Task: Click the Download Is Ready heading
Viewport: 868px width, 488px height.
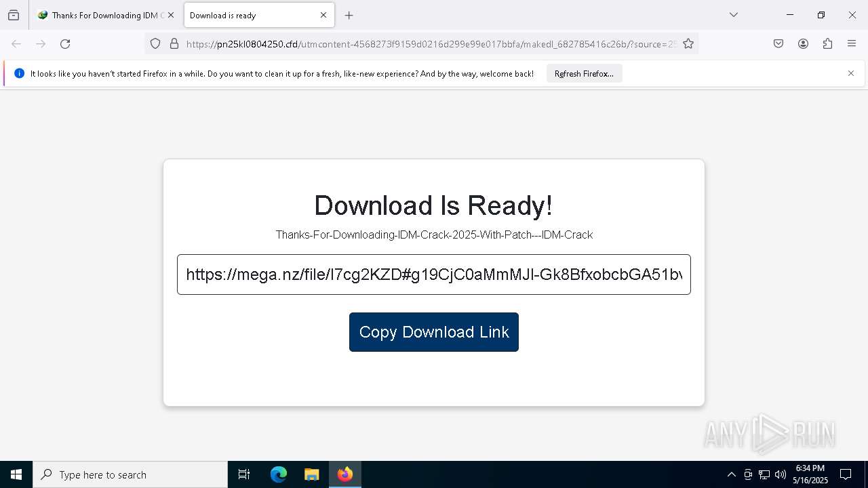Action: pyautogui.click(x=434, y=205)
